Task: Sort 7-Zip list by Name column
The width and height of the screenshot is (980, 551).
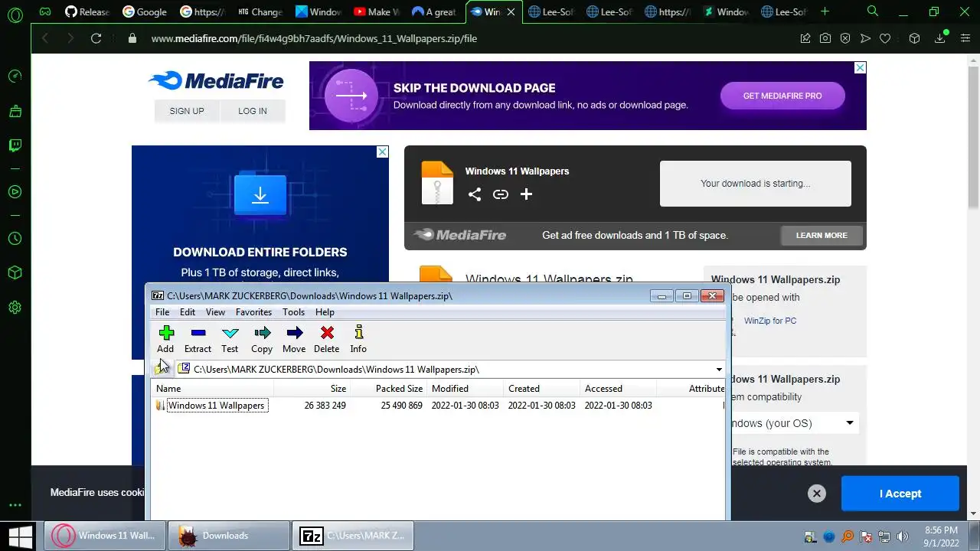Action: [213, 389]
